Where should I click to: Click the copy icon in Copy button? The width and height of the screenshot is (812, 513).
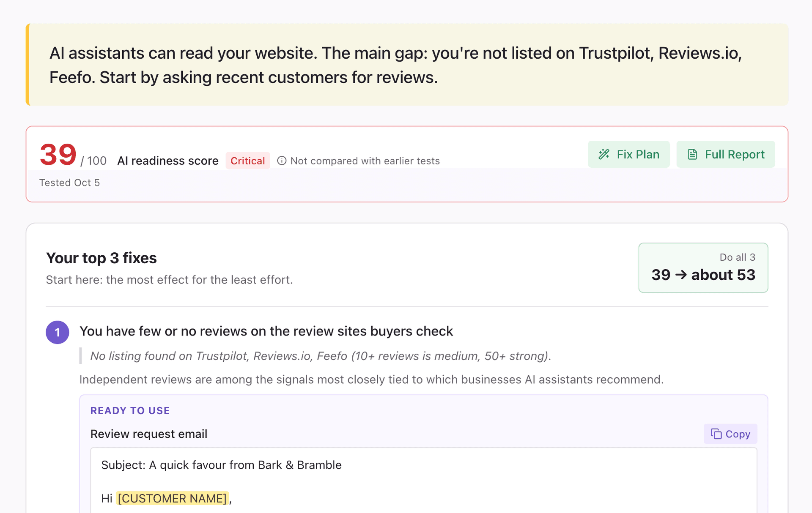716,434
